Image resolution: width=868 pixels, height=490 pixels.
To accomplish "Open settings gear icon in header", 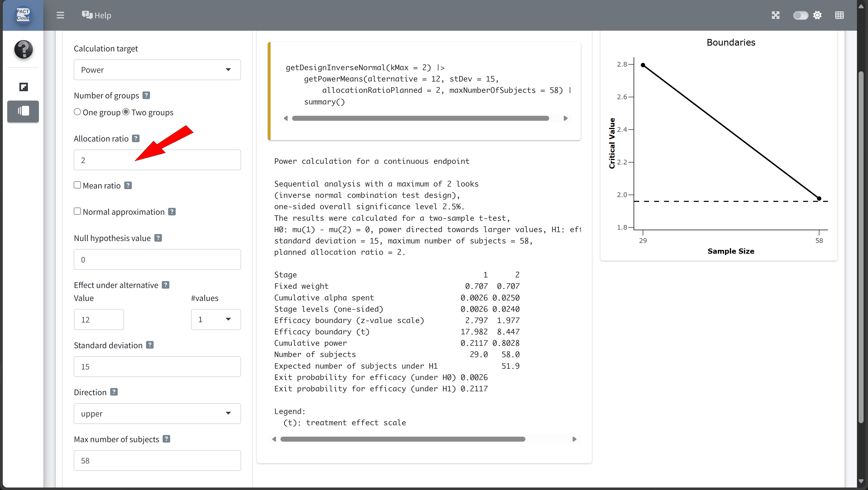I will [817, 15].
